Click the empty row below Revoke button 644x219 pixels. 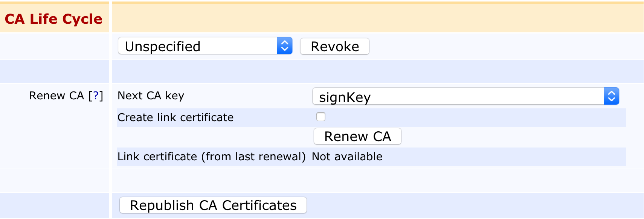tap(377, 71)
